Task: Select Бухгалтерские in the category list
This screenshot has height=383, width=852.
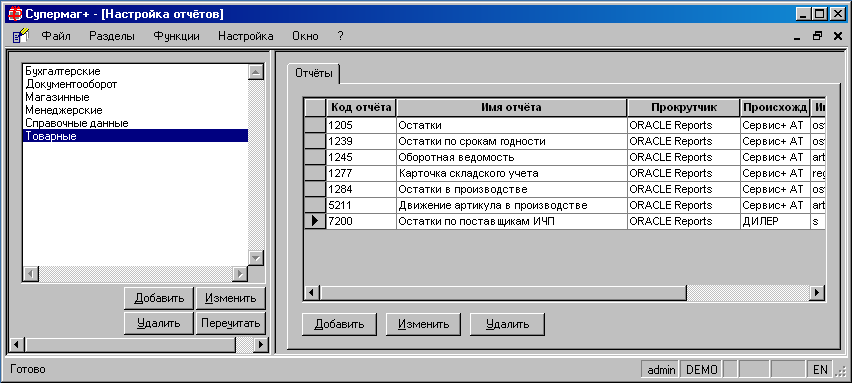Action: (135, 71)
